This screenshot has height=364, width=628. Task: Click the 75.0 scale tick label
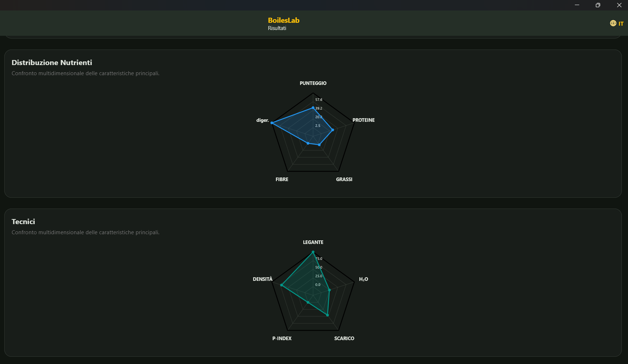pyautogui.click(x=319, y=259)
